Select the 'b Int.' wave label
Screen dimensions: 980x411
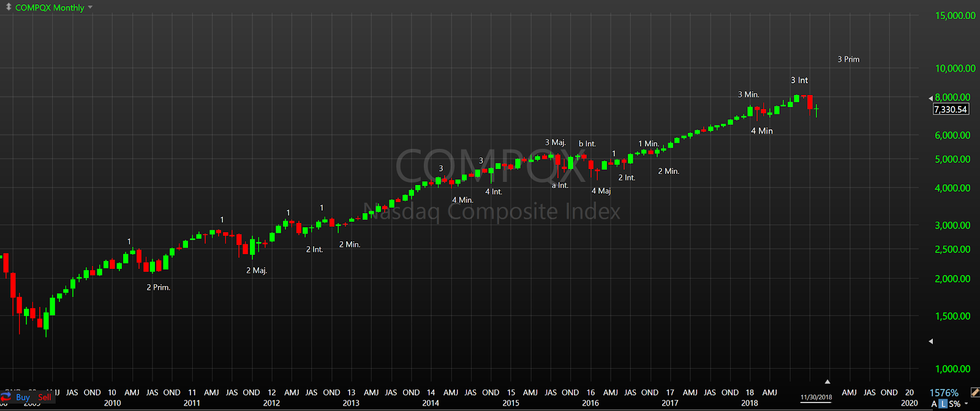pos(587,143)
